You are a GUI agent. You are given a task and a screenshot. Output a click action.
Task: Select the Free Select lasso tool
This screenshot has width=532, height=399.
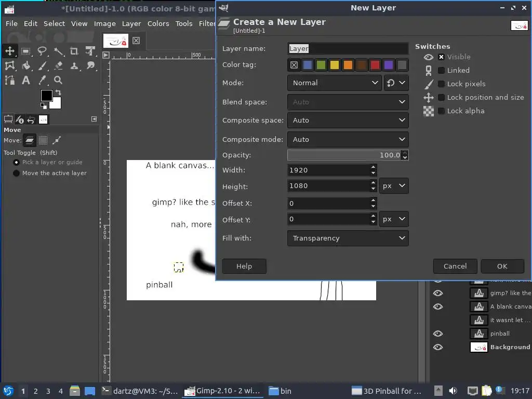click(x=42, y=51)
